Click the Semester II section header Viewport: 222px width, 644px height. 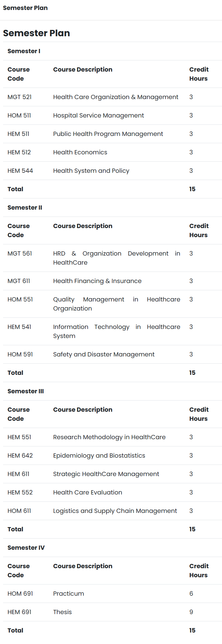pos(25,208)
